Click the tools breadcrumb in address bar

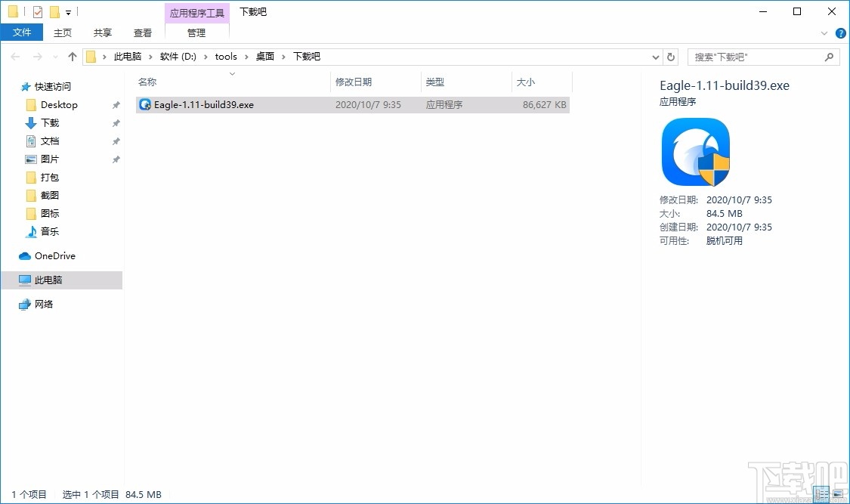226,56
